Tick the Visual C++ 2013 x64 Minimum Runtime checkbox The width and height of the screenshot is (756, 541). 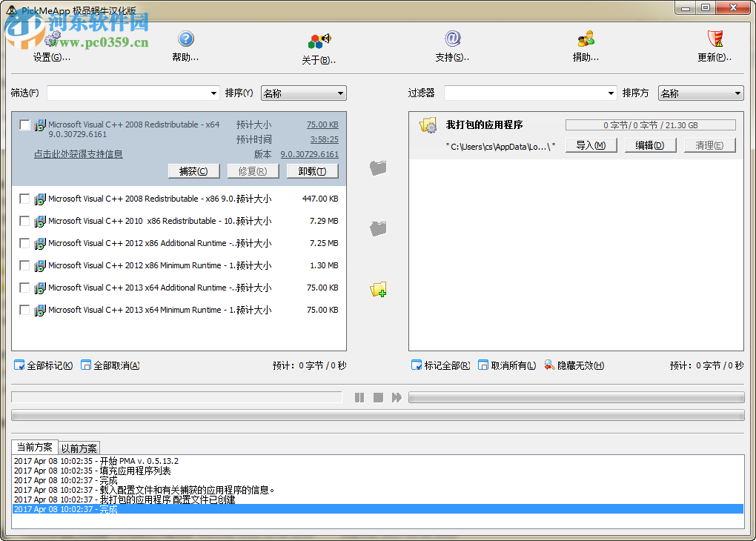pos(26,310)
